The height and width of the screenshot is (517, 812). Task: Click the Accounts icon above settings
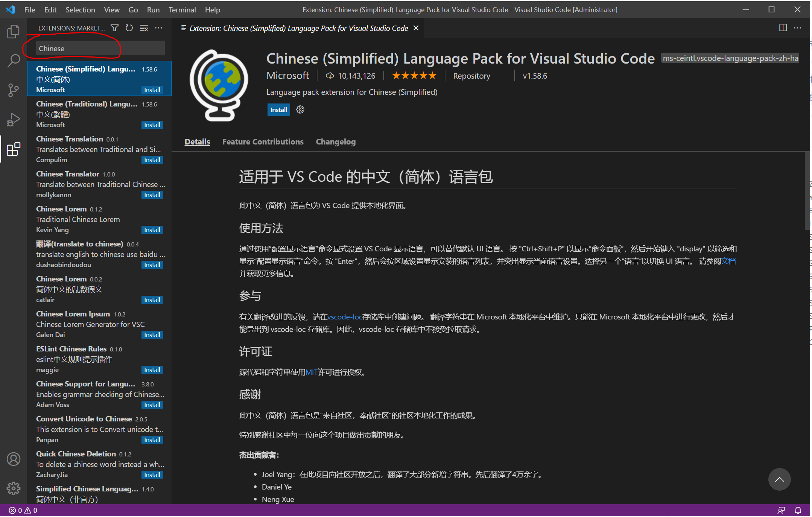tap(14, 459)
